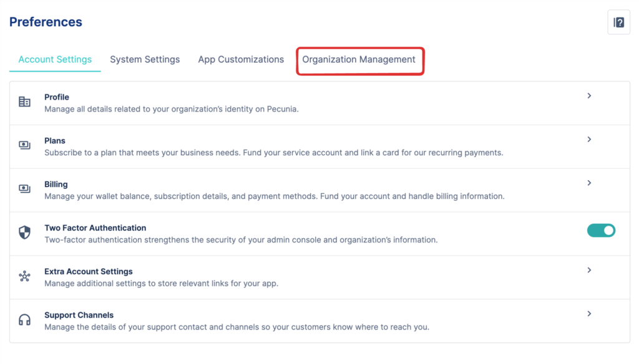
Task: Click the Extra Account Settings network icon
Action: 24,276
